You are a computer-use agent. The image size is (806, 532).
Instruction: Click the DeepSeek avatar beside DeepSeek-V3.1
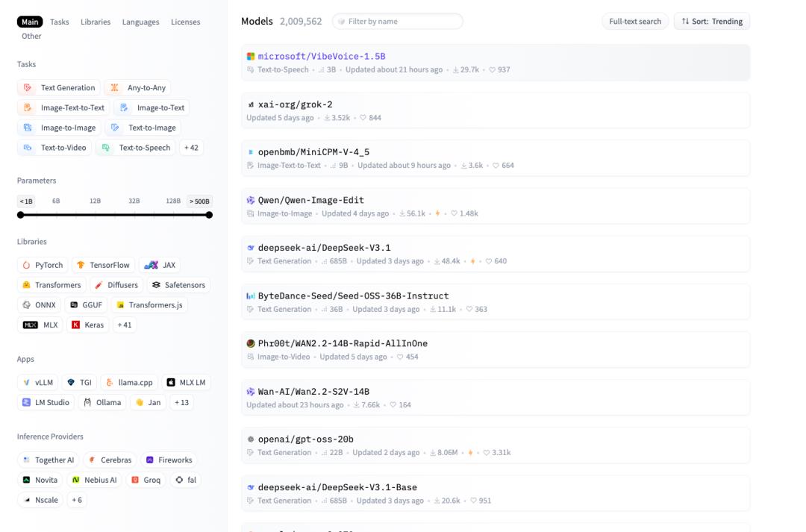(x=250, y=248)
